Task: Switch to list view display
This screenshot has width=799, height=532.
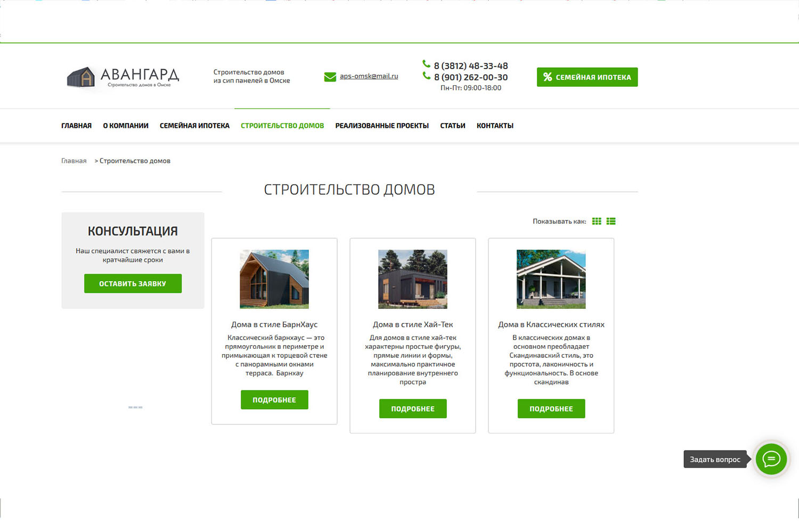Action: tap(611, 221)
